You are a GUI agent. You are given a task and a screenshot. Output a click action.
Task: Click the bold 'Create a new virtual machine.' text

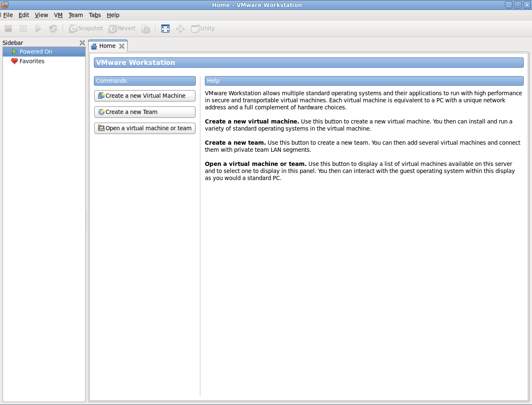pos(252,121)
